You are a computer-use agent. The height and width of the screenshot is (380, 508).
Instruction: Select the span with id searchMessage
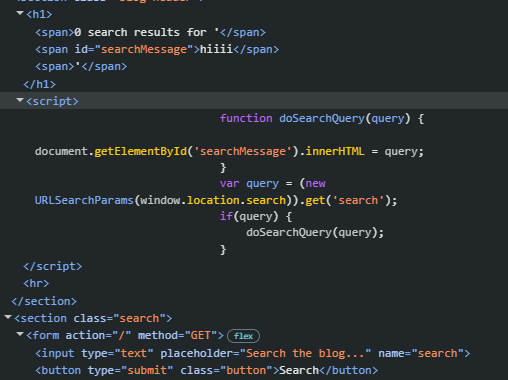tap(157, 49)
